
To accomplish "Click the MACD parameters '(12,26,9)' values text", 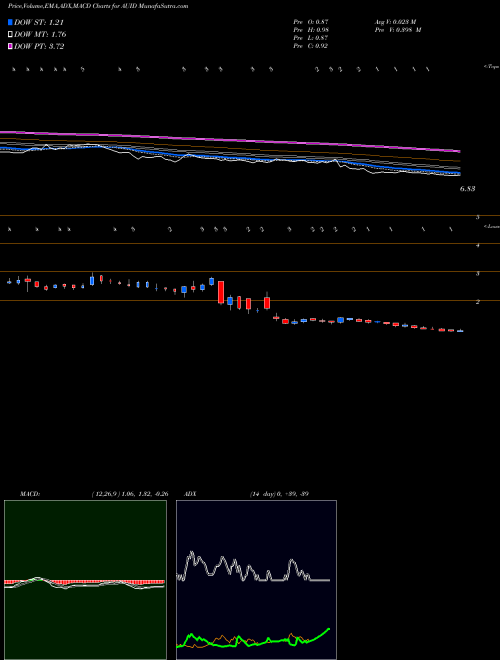I will coord(130,494).
